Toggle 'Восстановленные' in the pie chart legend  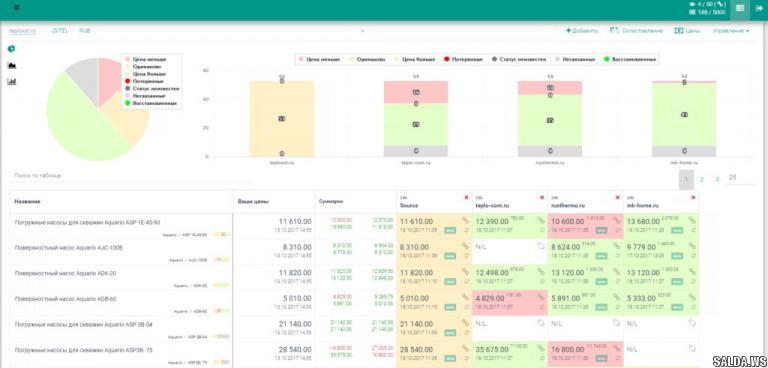[150, 103]
